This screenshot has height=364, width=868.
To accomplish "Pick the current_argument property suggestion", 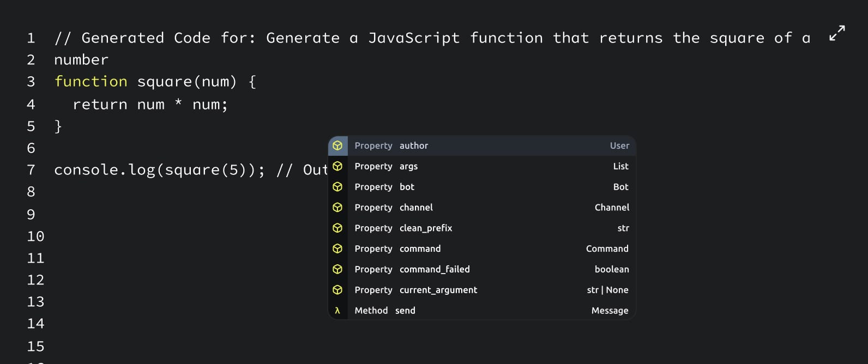I will point(482,290).
